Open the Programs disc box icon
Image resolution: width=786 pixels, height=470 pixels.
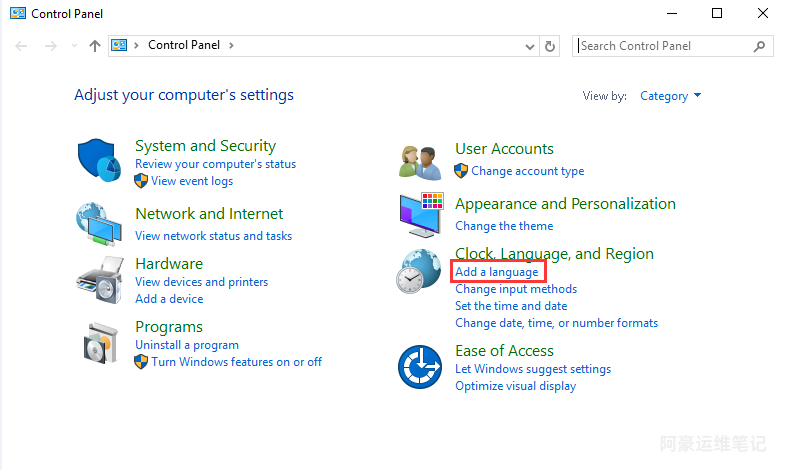(x=101, y=343)
